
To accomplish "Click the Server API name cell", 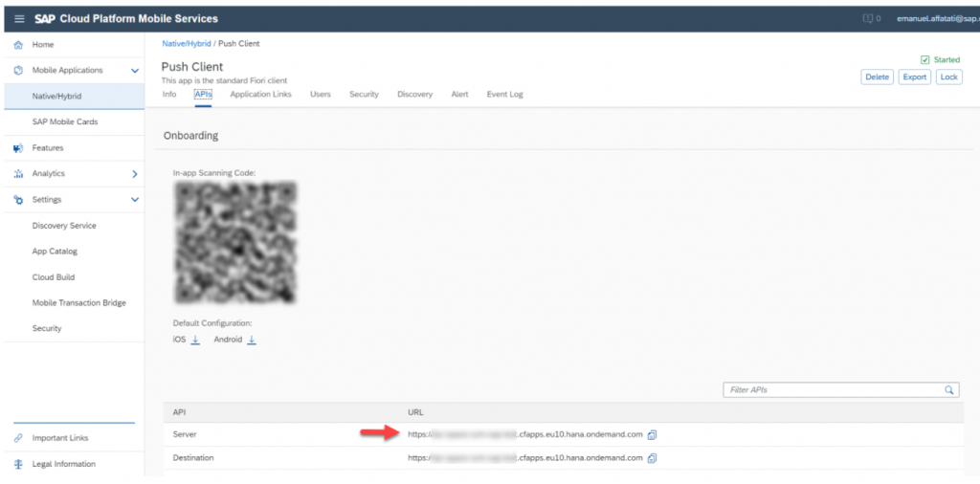I will tap(185, 434).
